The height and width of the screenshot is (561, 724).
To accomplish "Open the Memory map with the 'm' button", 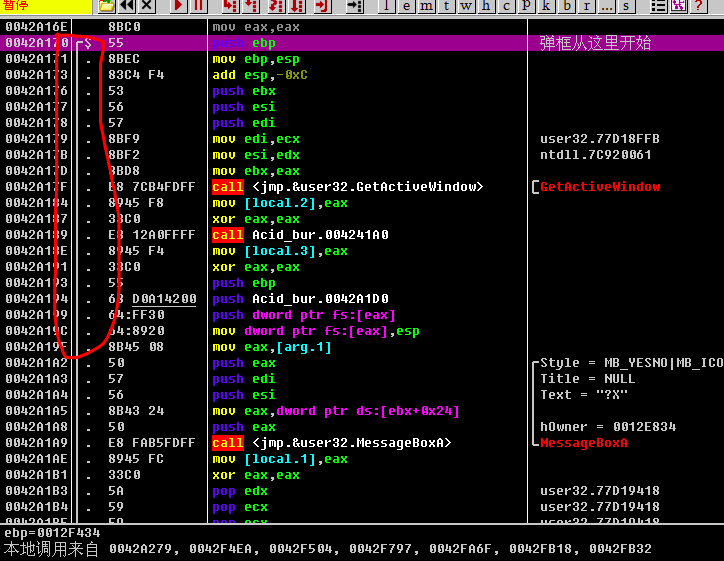I will 426,6.
